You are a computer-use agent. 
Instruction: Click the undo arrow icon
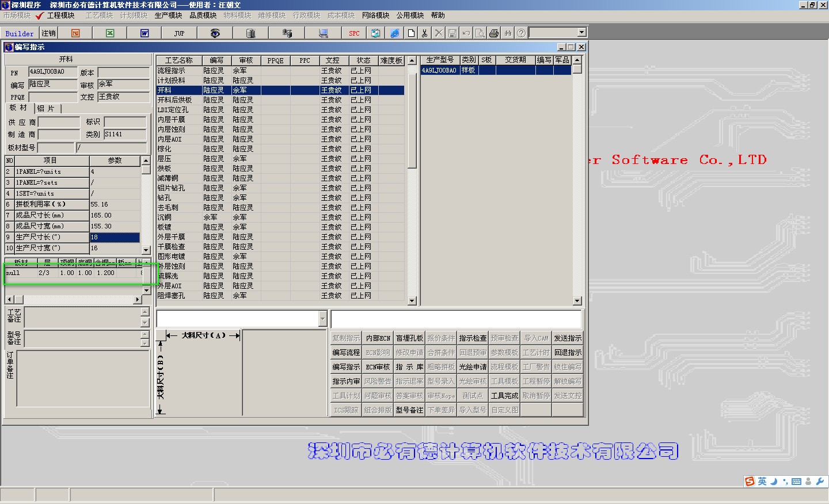466,33
